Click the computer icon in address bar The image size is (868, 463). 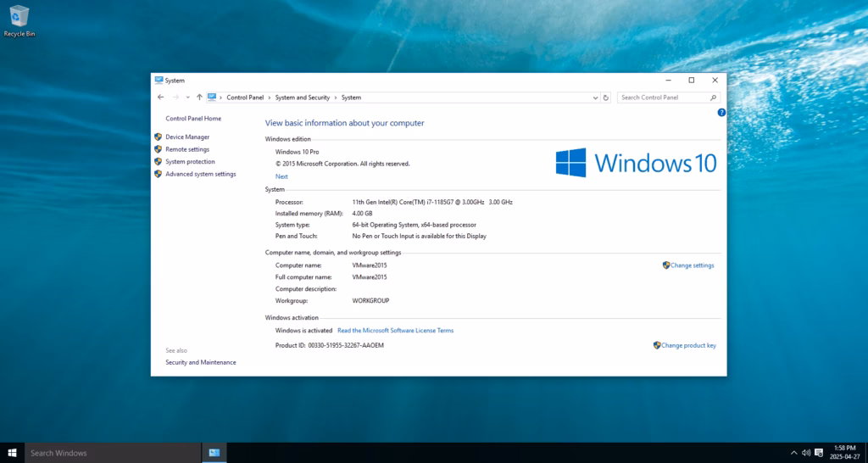tap(212, 97)
